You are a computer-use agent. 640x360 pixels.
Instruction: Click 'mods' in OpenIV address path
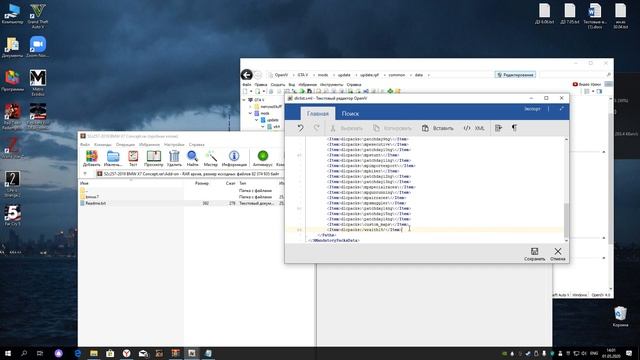(323, 75)
